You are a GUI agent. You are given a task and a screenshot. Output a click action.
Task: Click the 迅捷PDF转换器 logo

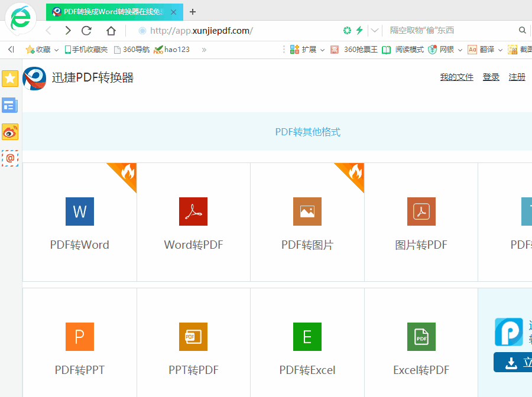(x=34, y=79)
